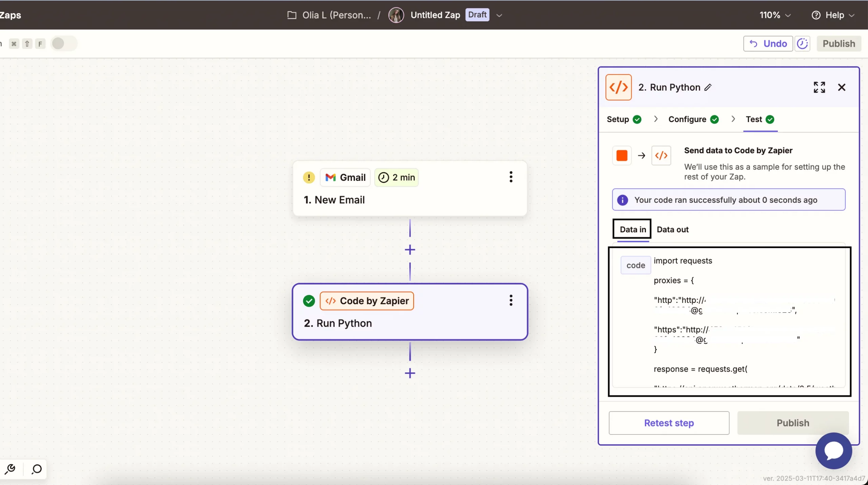868x485 pixels.
Task: Click the code icon next to the arrow
Action: click(x=661, y=155)
